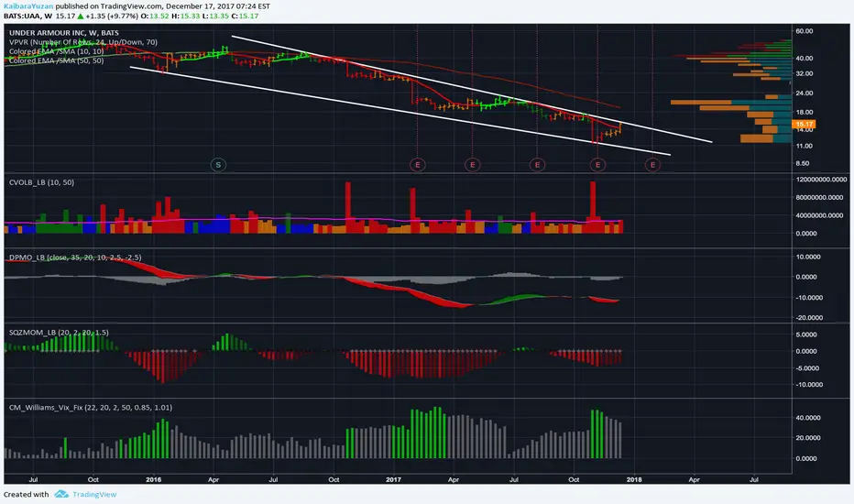Click the 11.00 price axis label
This screenshot has height=504, width=854.
point(804,146)
